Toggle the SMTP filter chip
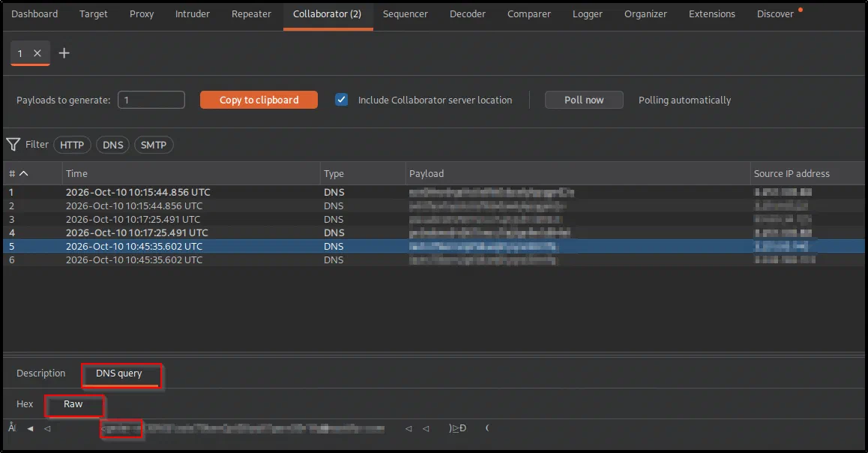 click(x=154, y=145)
